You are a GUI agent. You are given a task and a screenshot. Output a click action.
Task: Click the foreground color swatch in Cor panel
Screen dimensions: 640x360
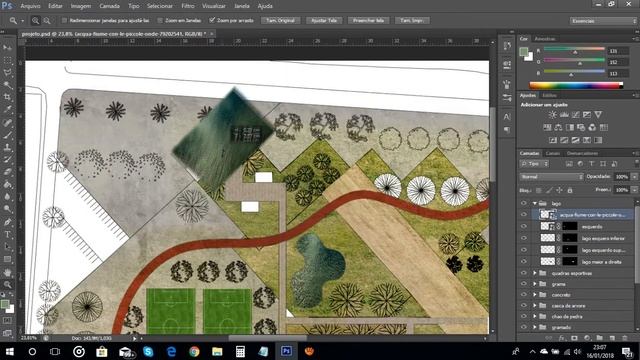tap(524, 52)
